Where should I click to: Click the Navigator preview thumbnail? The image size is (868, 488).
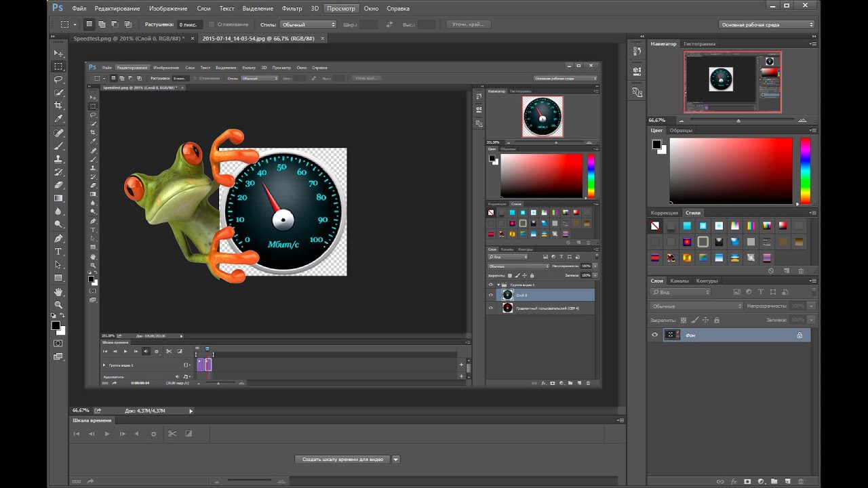(x=732, y=81)
